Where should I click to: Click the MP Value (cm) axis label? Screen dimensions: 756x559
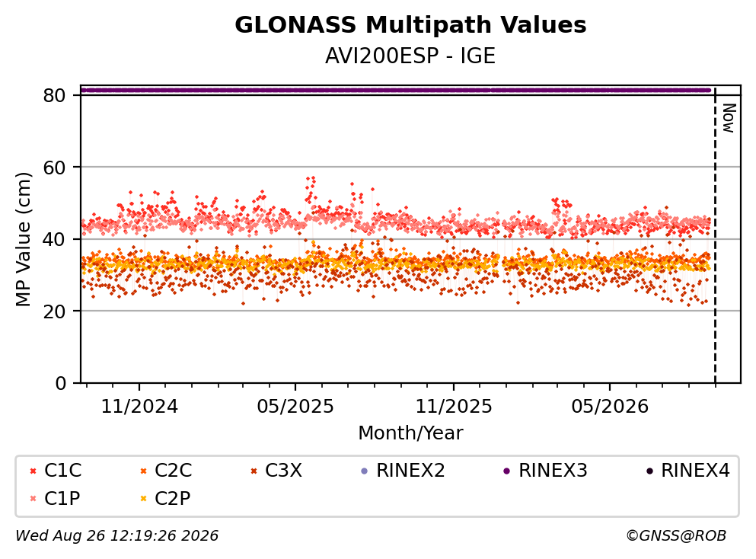pos(23,239)
